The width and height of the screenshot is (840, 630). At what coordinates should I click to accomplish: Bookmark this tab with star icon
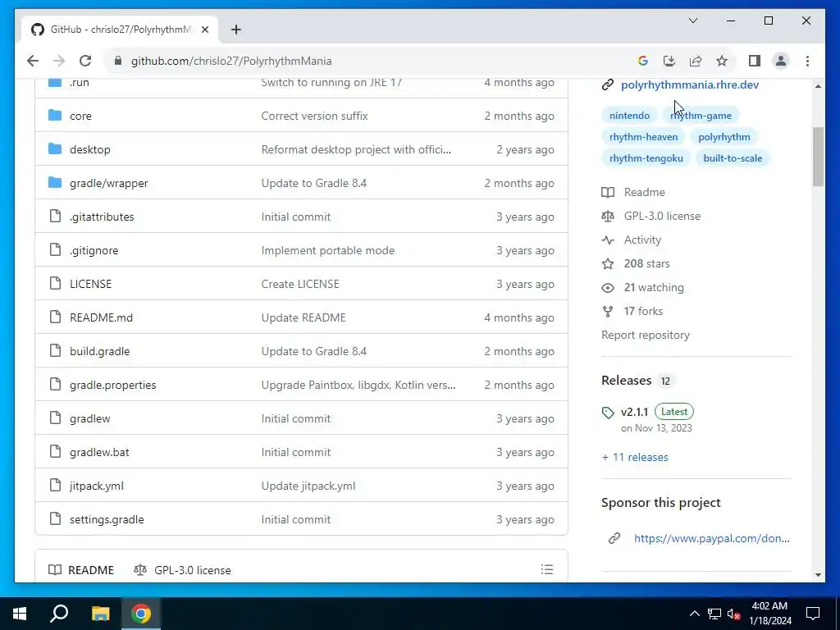[x=722, y=61]
